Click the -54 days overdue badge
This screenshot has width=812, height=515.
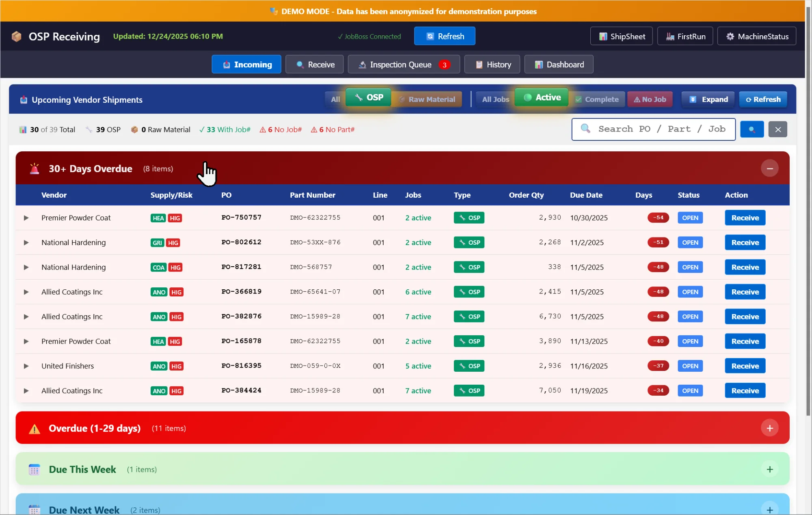click(658, 218)
